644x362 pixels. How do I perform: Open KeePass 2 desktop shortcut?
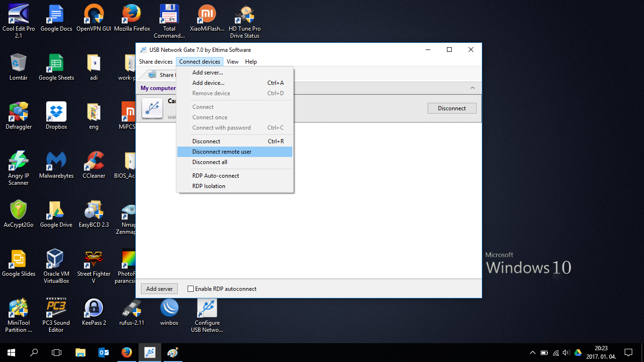94,308
